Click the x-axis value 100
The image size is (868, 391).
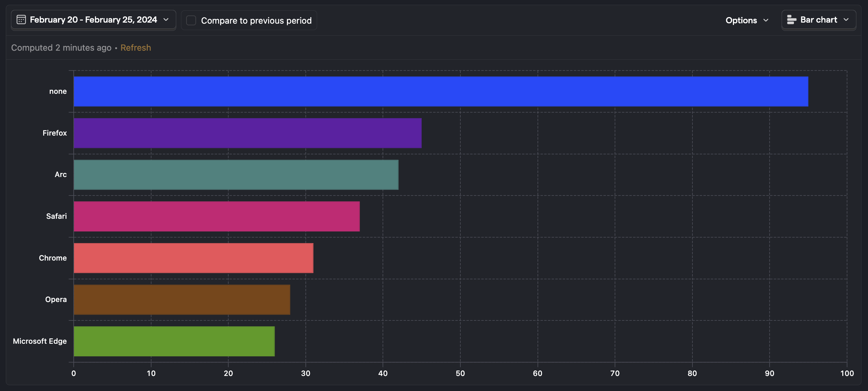coord(847,374)
